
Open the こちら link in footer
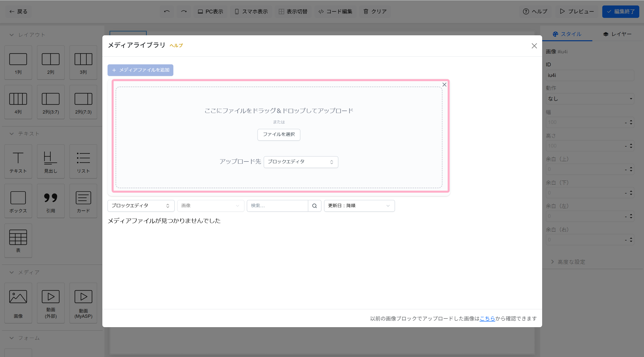point(487,318)
